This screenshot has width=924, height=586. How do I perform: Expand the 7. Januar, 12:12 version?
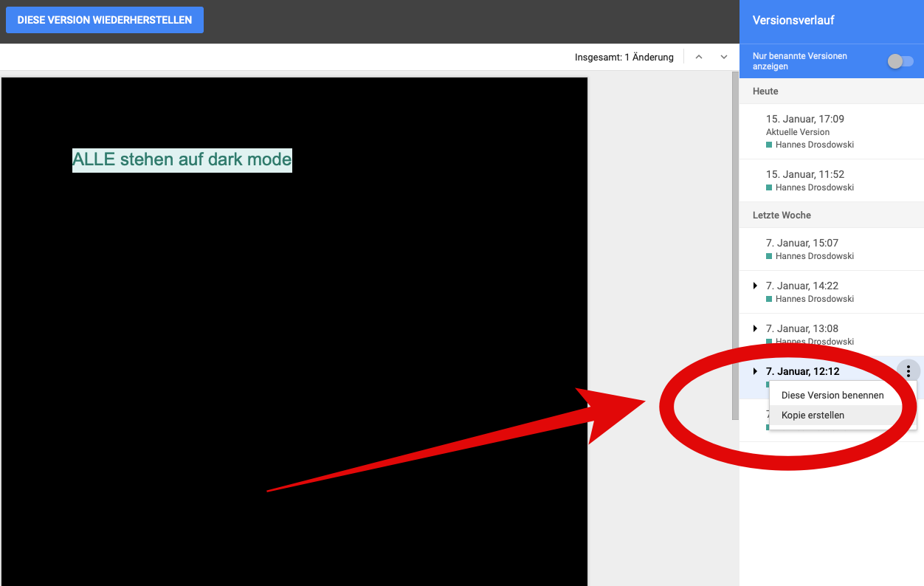(x=755, y=371)
